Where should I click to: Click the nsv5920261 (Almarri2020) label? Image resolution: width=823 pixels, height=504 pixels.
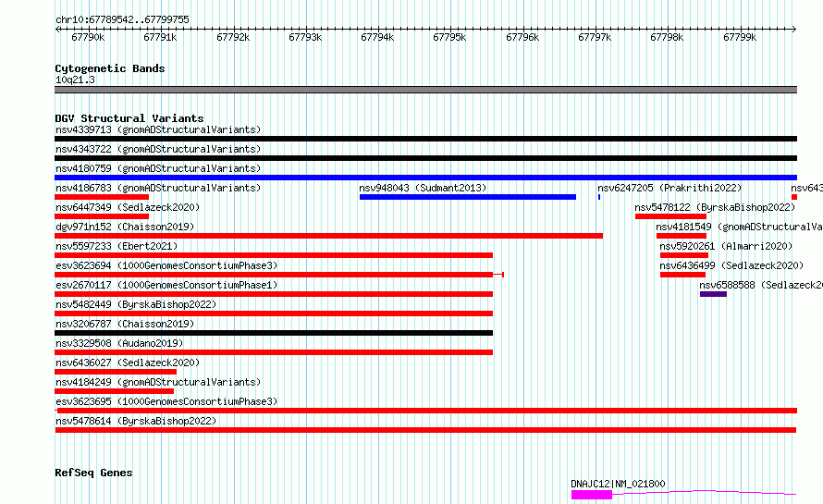[x=726, y=246]
